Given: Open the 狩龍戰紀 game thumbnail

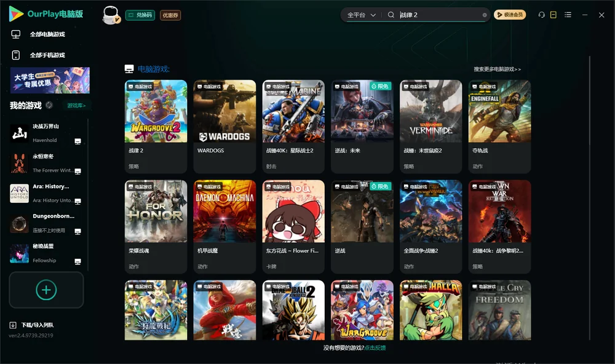Looking at the screenshot, I should (x=156, y=310).
